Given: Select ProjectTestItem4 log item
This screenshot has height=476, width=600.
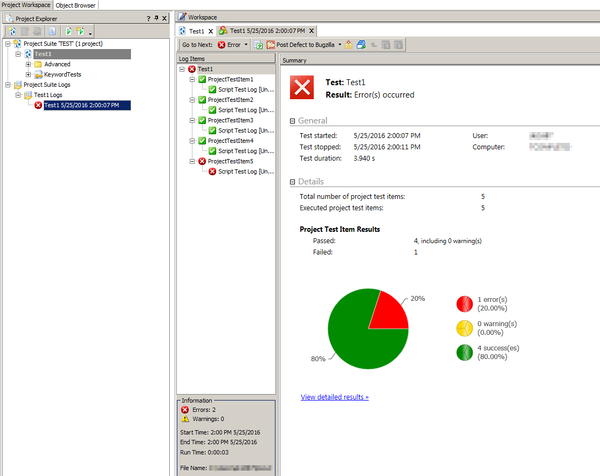Looking at the screenshot, I should coord(230,141).
